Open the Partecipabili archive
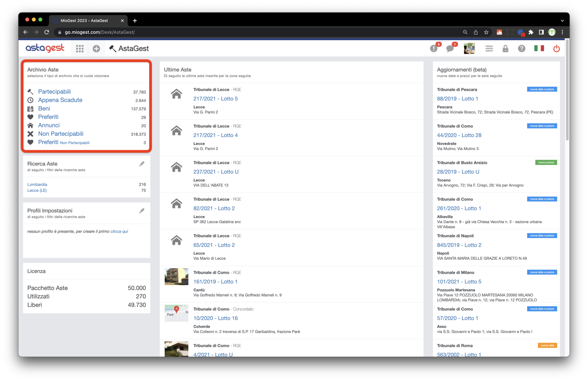The image size is (588, 381). 54,91
